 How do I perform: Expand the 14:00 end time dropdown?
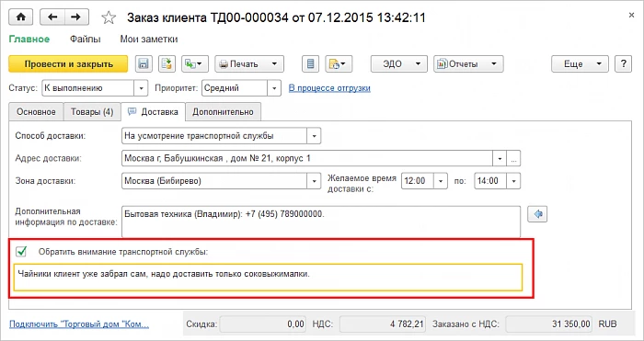pyautogui.click(x=513, y=181)
